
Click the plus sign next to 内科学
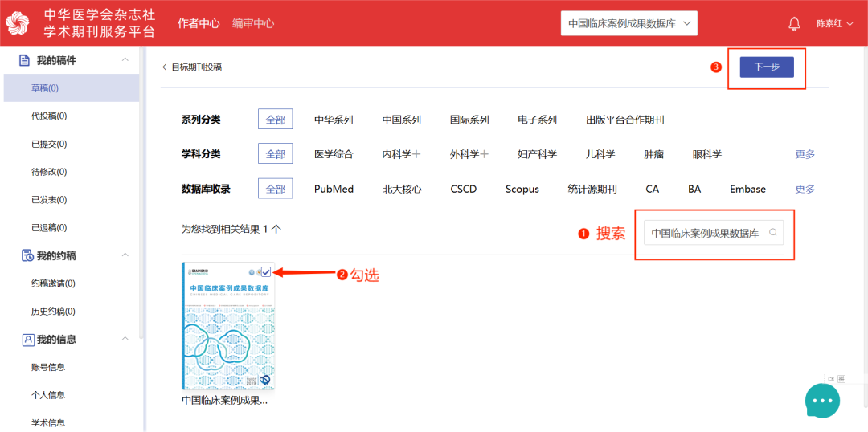tap(417, 154)
